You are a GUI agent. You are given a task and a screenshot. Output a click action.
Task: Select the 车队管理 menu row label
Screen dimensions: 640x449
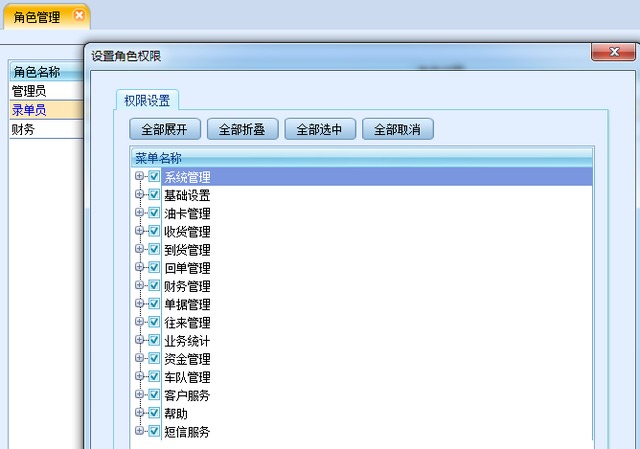[x=187, y=377]
